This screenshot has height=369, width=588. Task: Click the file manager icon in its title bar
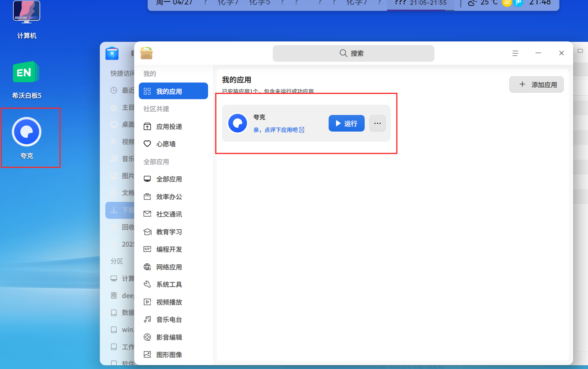click(x=112, y=53)
